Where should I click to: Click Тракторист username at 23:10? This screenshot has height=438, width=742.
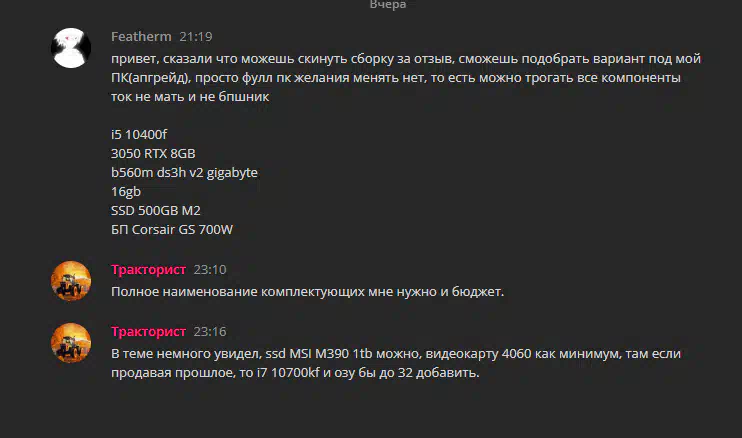pos(148,269)
